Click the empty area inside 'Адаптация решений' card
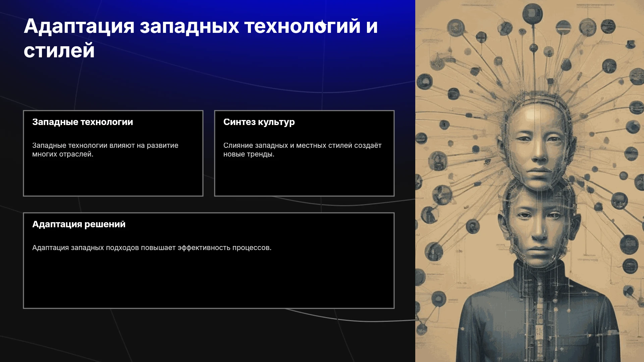The width and height of the screenshot is (644, 362). (x=209, y=282)
